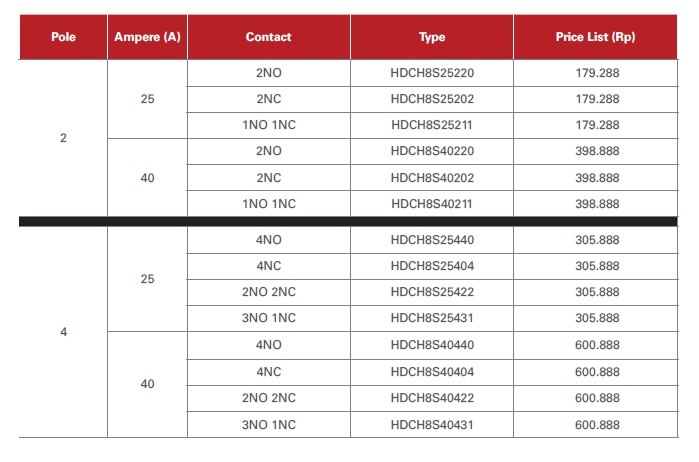The height and width of the screenshot is (462, 699).
Task: Click the Price List (Rp) header
Action: pyautogui.click(x=596, y=37)
